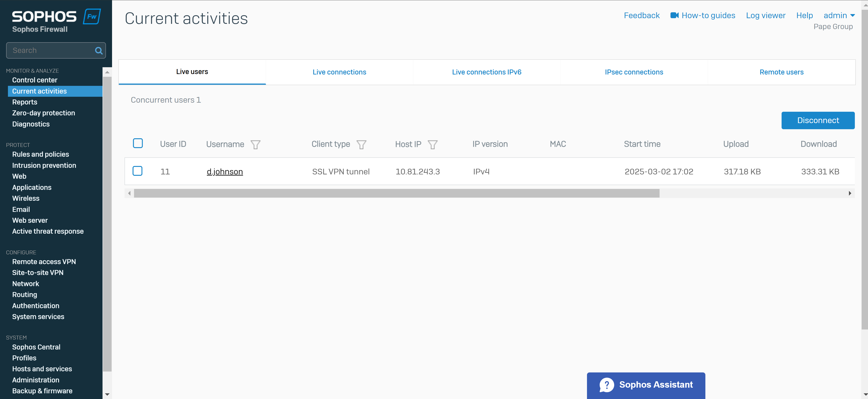Open Administration

pyautogui.click(x=36, y=380)
